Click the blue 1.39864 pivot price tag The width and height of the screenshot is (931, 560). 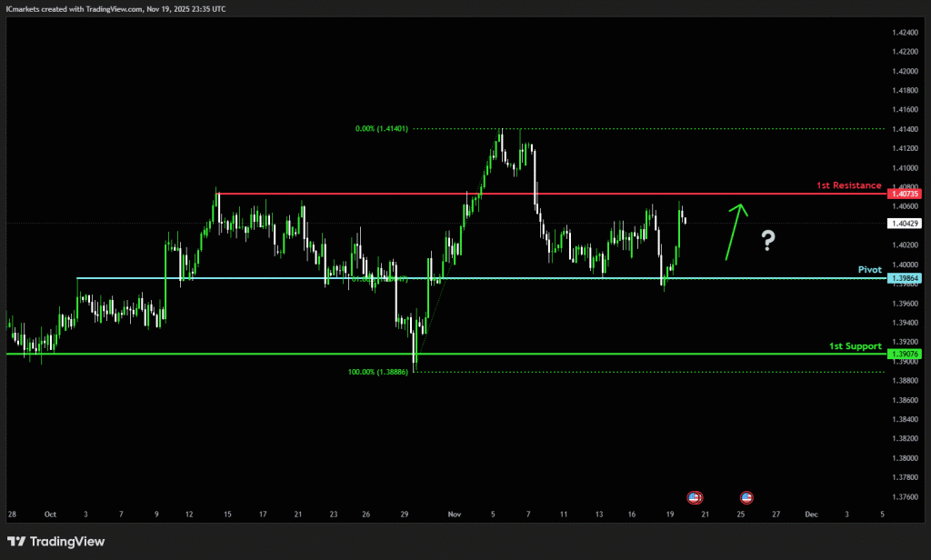tap(906, 277)
